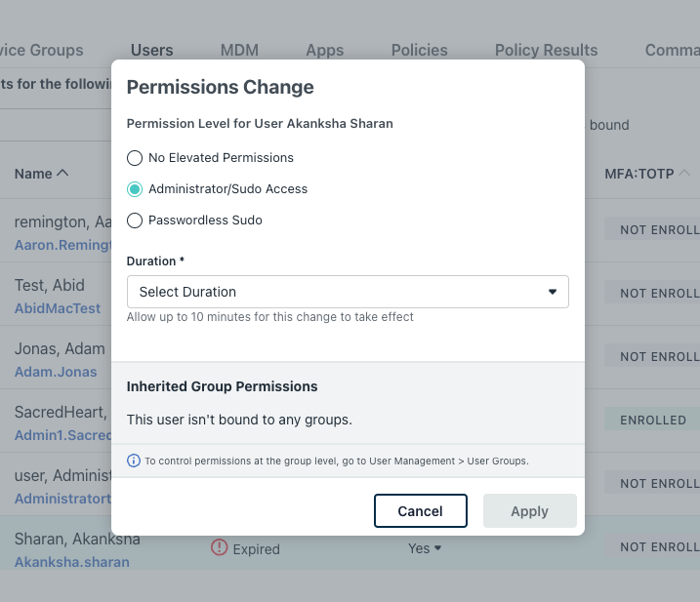Click the Cancel button

click(x=420, y=511)
